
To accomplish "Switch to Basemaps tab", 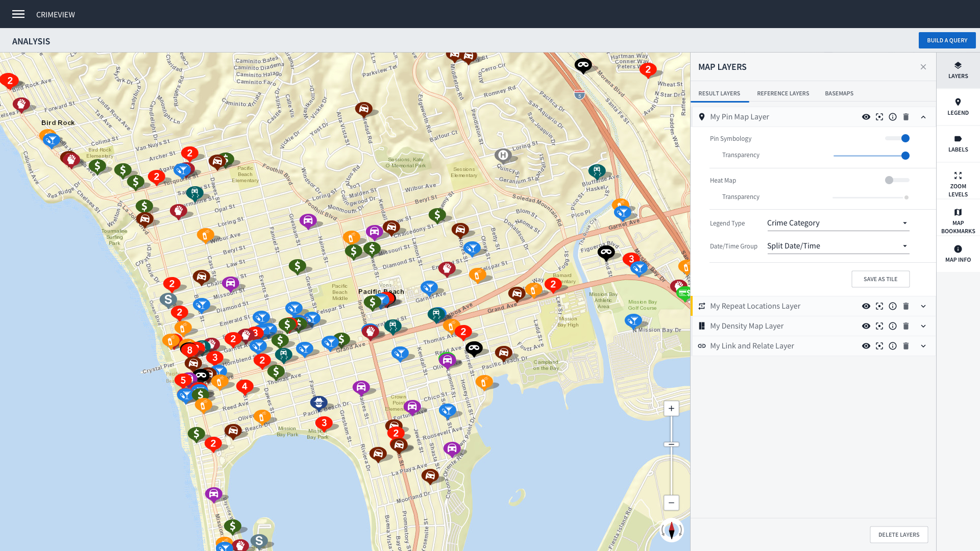I will 839,93.
